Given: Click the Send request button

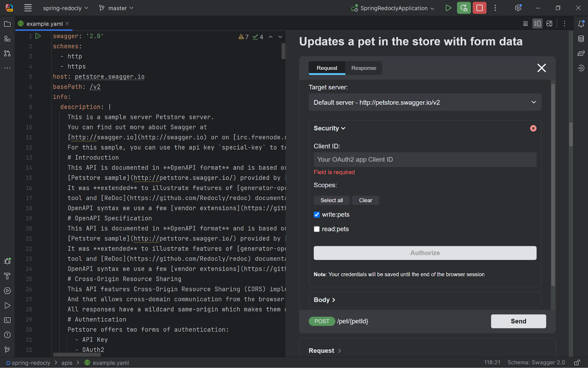Looking at the screenshot, I should tap(518, 321).
